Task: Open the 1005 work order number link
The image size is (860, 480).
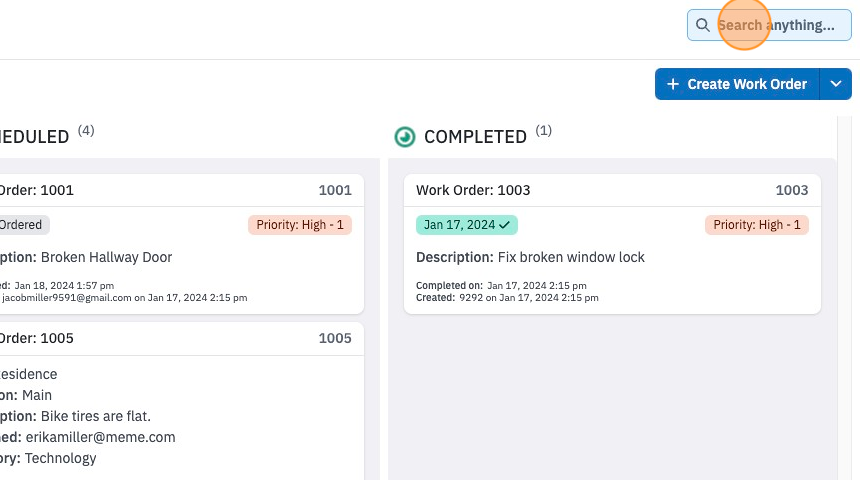Action: [x=335, y=338]
